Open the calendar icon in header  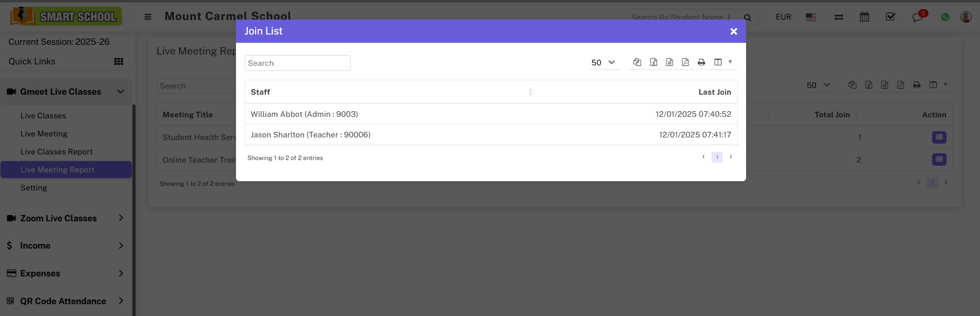click(x=865, y=17)
